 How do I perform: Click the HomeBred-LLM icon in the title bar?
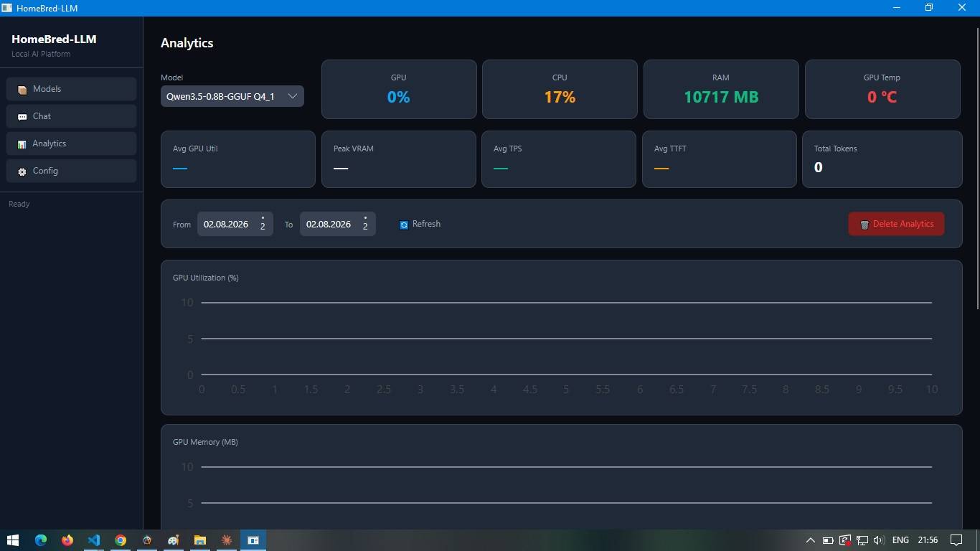[7, 8]
